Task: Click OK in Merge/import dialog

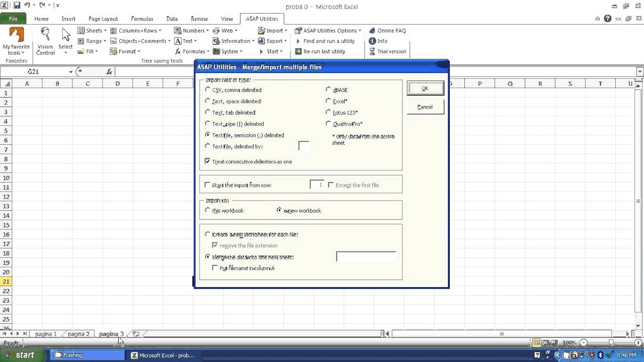Action: tap(425, 88)
